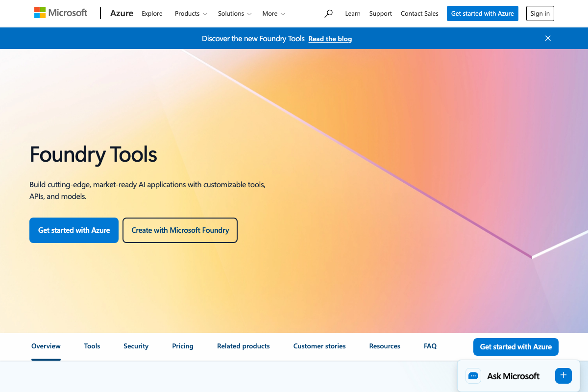Click Create with Microsoft Foundry button
This screenshot has width=588, height=392.
pos(180,230)
